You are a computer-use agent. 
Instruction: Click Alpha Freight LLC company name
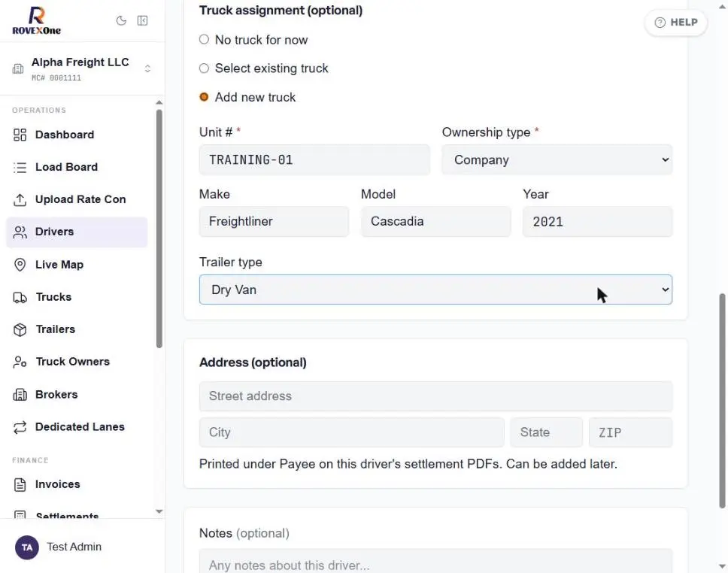coord(80,62)
